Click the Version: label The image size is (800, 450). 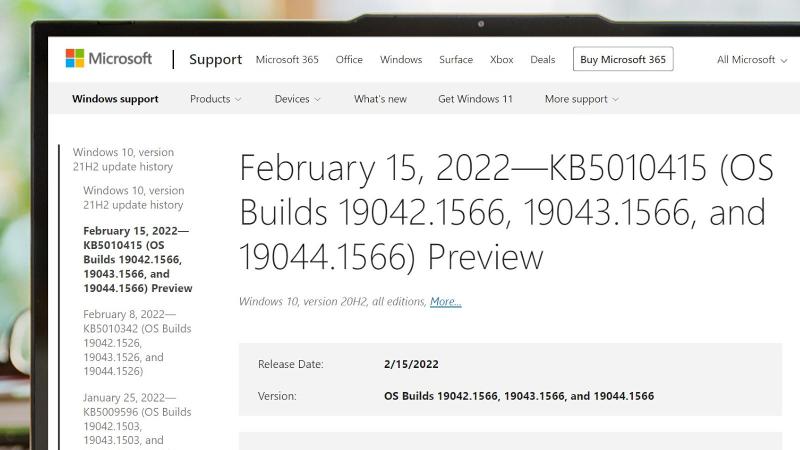pyautogui.click(x=277, y=396)
